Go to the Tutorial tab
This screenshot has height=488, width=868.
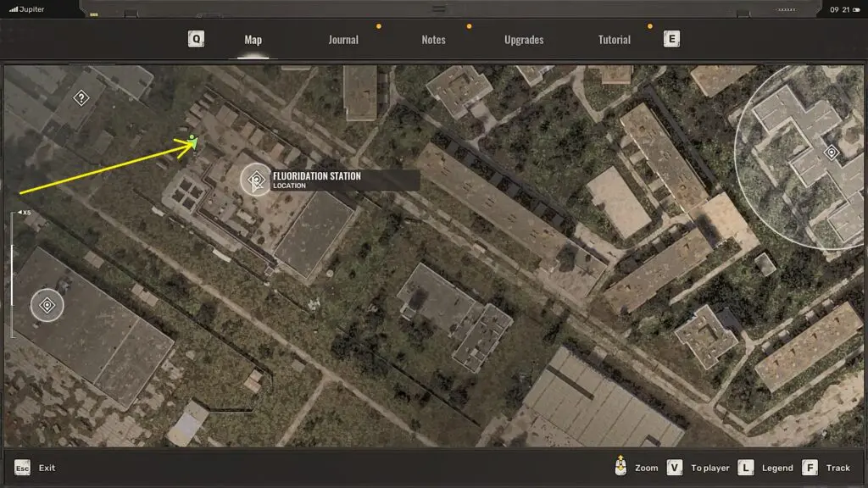pyautogui.click(x=615, y=40)
